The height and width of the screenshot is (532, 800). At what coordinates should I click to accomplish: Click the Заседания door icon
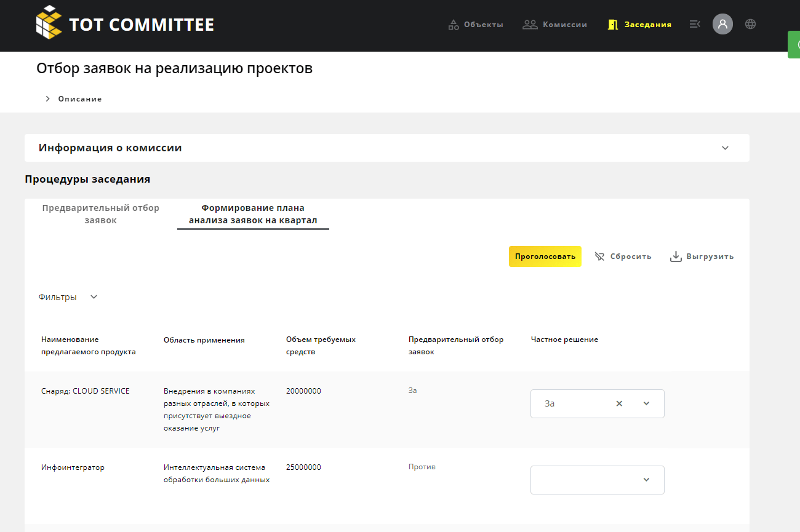coord(613,25)
